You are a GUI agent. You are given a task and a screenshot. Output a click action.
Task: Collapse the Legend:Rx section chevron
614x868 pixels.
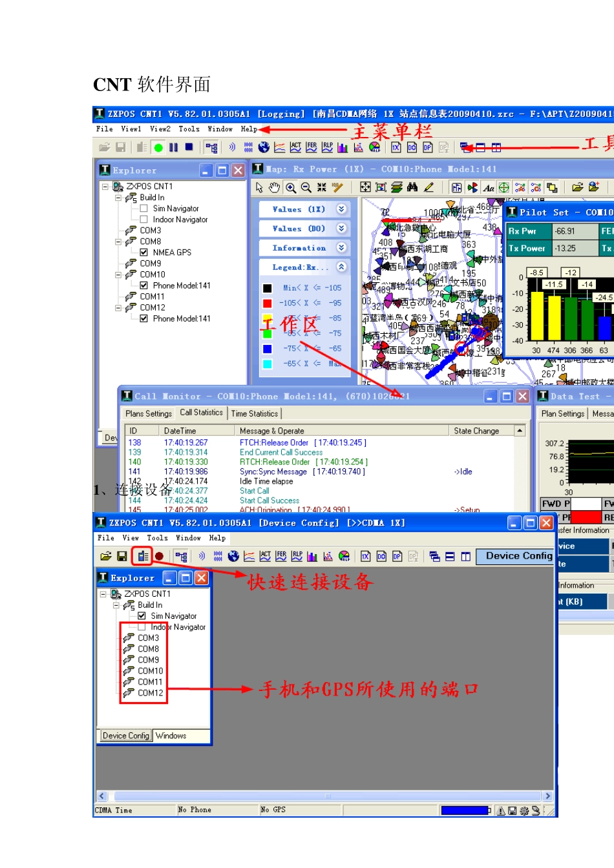341,267
